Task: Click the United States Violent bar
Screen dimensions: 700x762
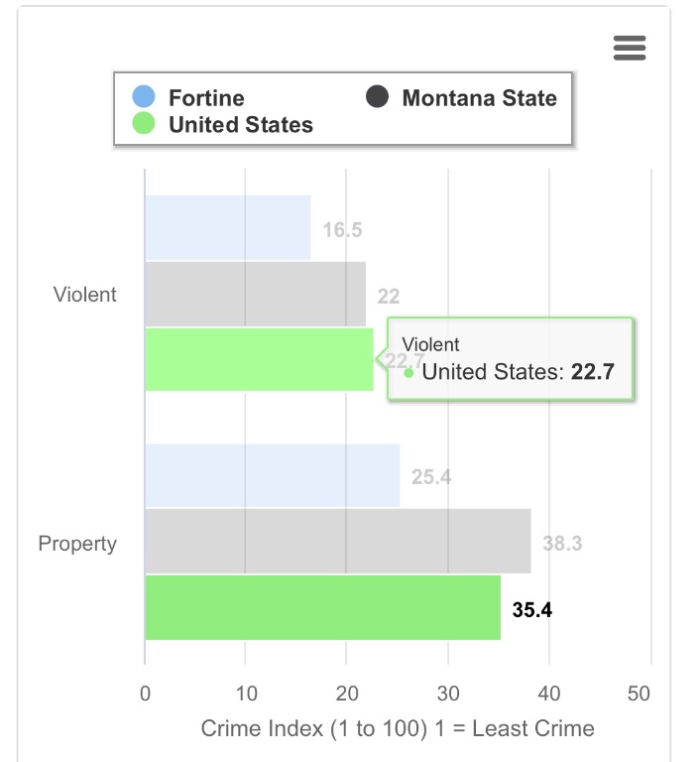Action: (259, 359)
